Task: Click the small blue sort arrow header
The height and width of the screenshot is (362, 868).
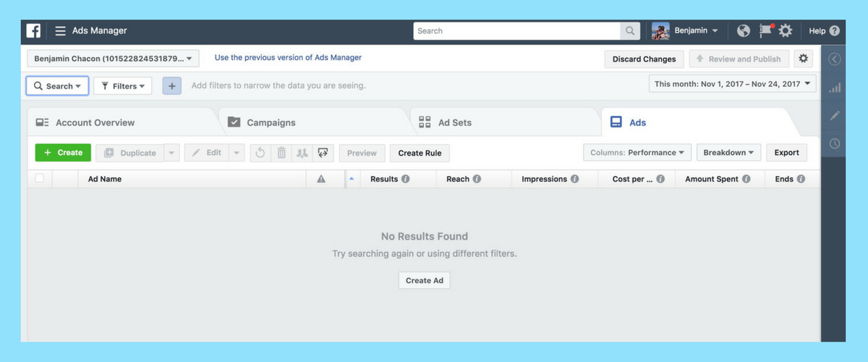Action: pyautogui.click(x=352, y=178)
